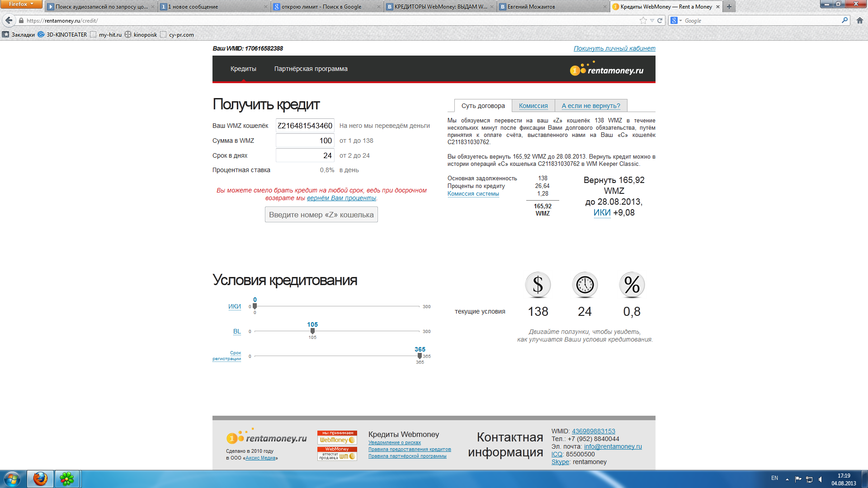Open 'Партнёрская программа' menu item

(x=311, y=69)
